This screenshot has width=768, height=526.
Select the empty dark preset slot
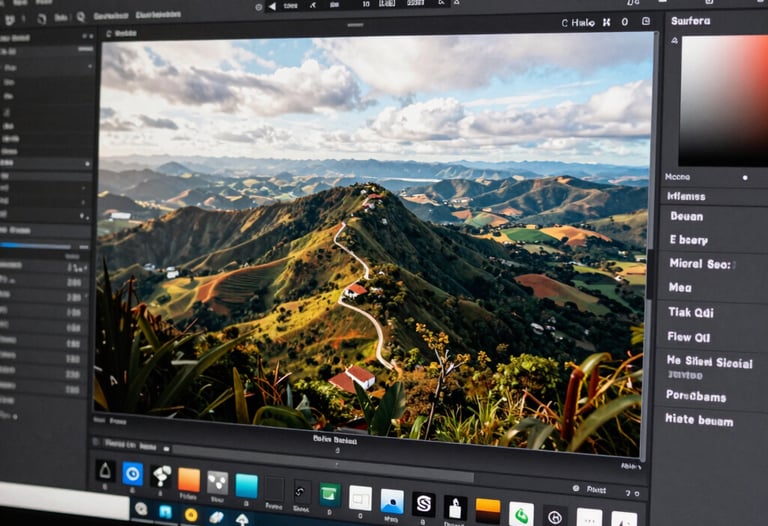coord(274,489)
